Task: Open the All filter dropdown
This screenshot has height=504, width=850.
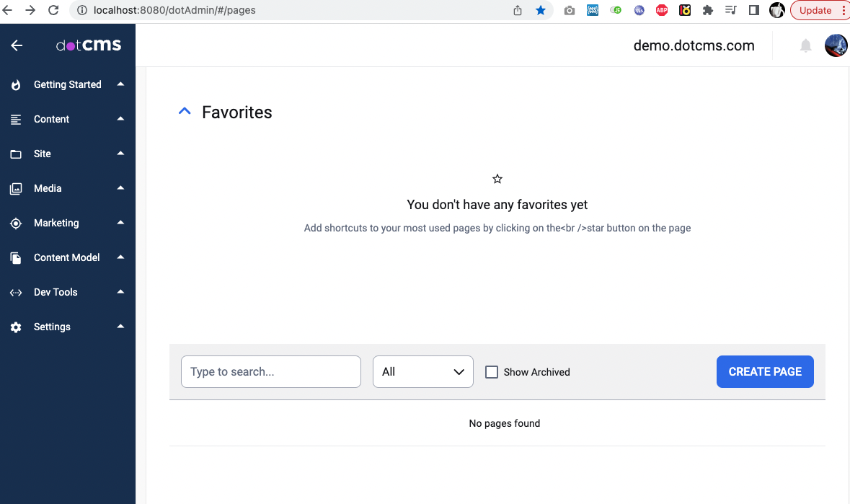Action: click(x=422, y=371)
